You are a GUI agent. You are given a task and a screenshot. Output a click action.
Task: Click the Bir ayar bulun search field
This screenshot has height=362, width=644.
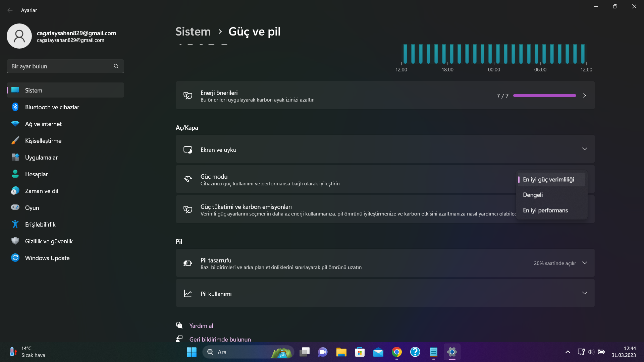point(60,66)
